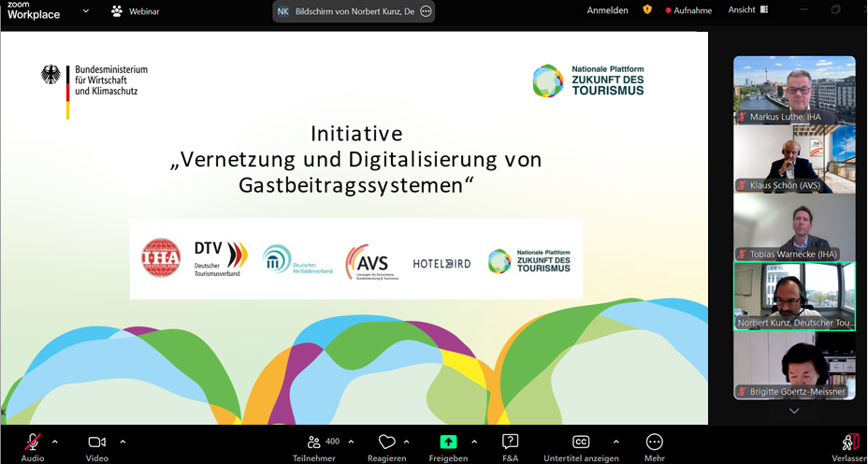Show more participants with the down chevron
This screenshot has height=464, width=868.
coord(794,411)
